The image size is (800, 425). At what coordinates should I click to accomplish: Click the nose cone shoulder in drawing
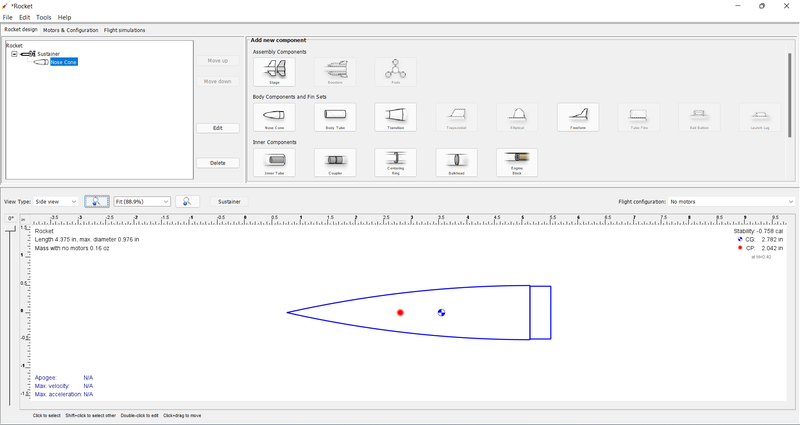click(540, 312)
